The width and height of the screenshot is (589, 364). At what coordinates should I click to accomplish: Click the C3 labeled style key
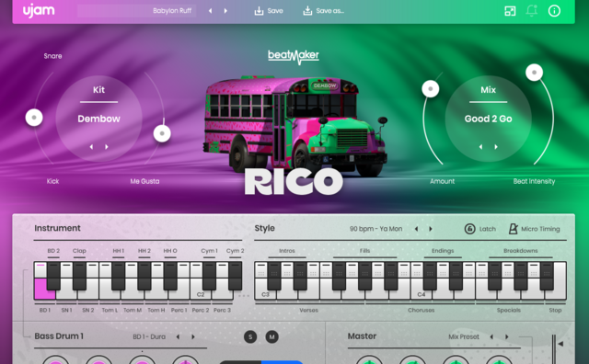pos(266,294)
